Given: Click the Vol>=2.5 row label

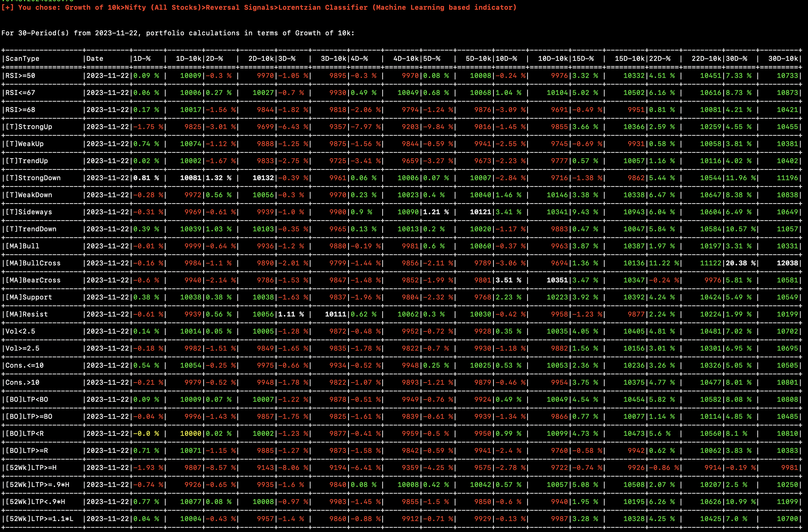Looking at the screenshot, I should point(23,348).
